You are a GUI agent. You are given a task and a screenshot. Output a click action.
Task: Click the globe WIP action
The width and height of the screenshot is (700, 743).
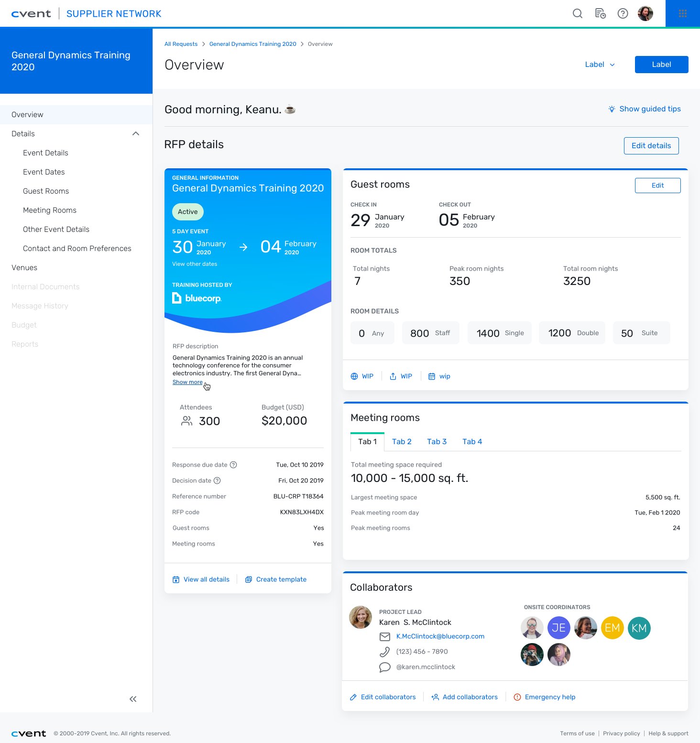click(362, 376)
